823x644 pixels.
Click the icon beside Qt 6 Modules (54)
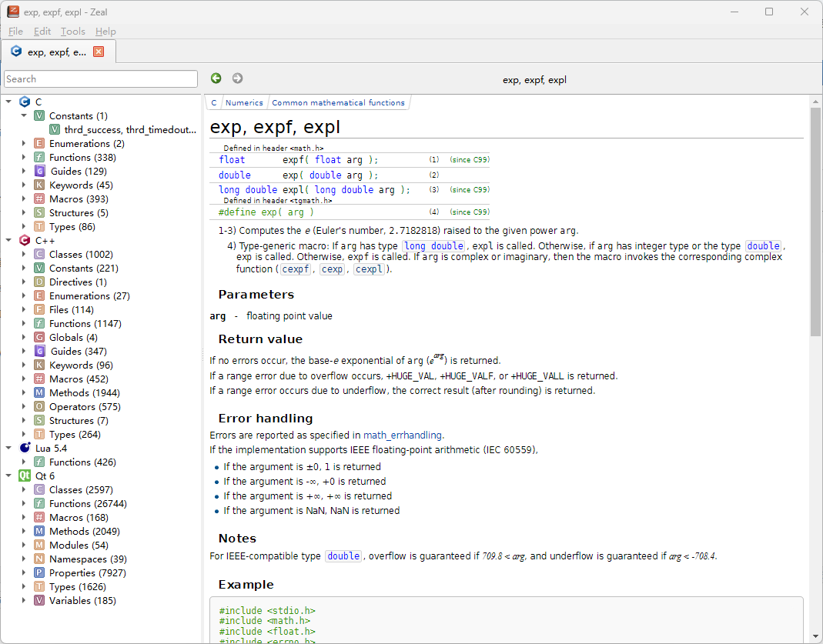pyautogui.click(x=39, y=545)
